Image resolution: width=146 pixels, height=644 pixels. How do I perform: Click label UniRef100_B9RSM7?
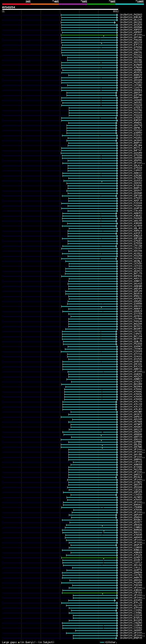pyautogui.click(x=131, y=120)
